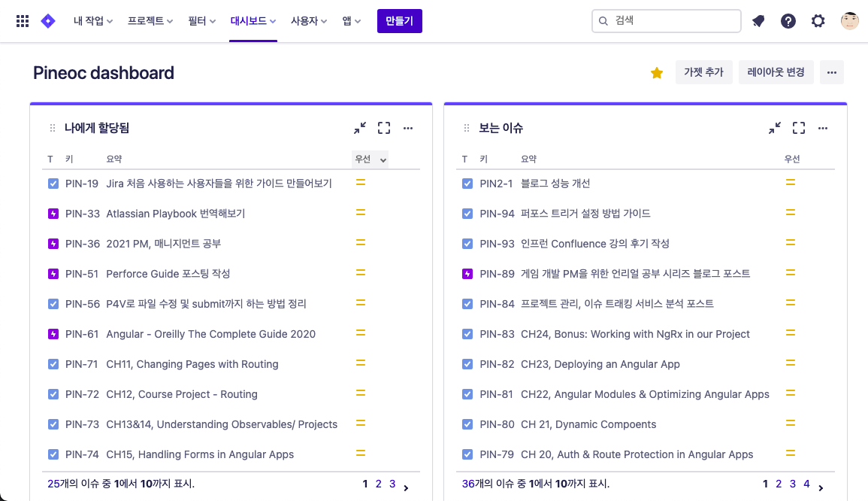The height and width of the screenshot is (501, 868).
Task: Open issue PIN-36
Action: pos(83,244)
